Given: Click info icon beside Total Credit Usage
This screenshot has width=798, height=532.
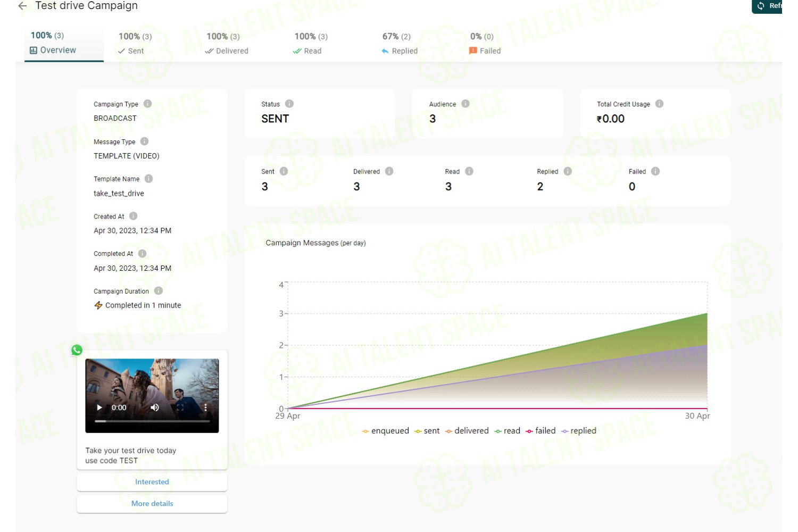Looking at the screenshot, I should pyautogui.click(x=660, y=104).
